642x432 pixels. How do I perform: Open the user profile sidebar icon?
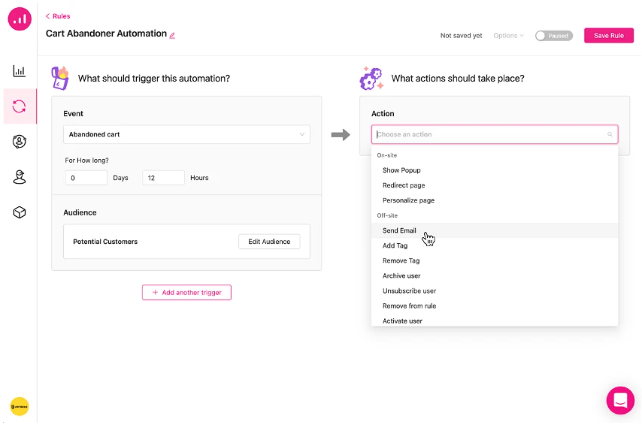pyautogui.click(x=19, y=142)
